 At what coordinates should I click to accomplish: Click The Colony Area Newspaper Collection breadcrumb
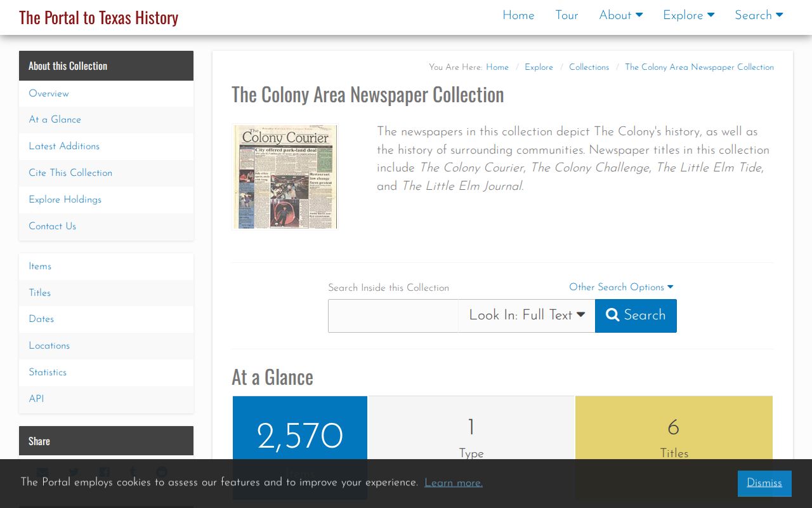pyautogui.click(x=699, y=67)
